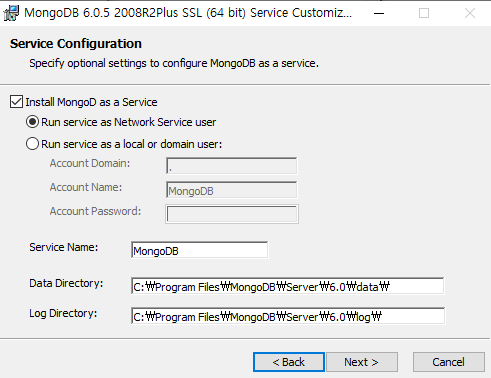Click the Service Configuration heading
The image size is (491, 378).
[76, 44]
